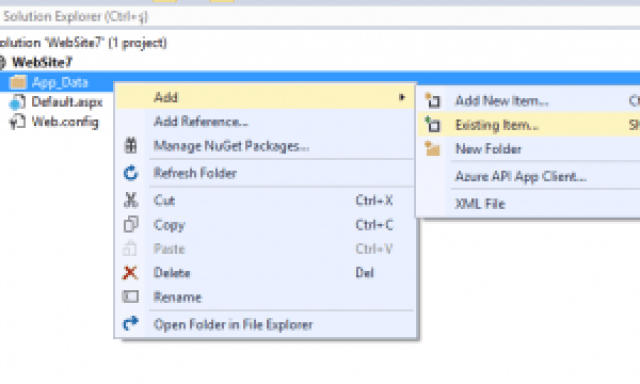
Task: Focus the Solution Explorer search box
Action: click(320, 17)
